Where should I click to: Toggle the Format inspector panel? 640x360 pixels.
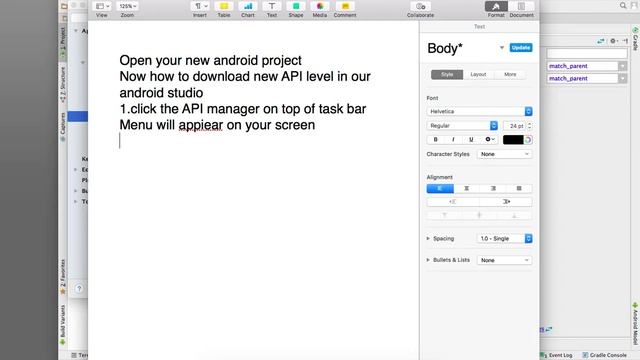pyautogui.click(x=496, y=7)
